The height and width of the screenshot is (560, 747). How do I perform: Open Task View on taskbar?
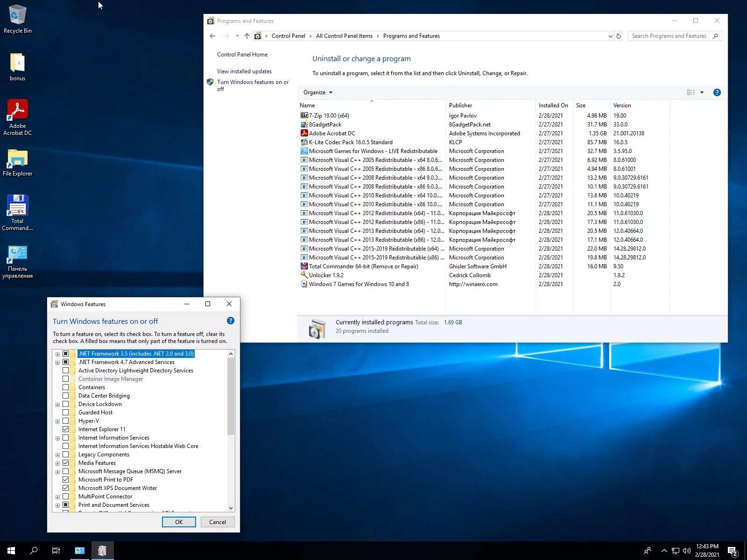click(56, 551)
